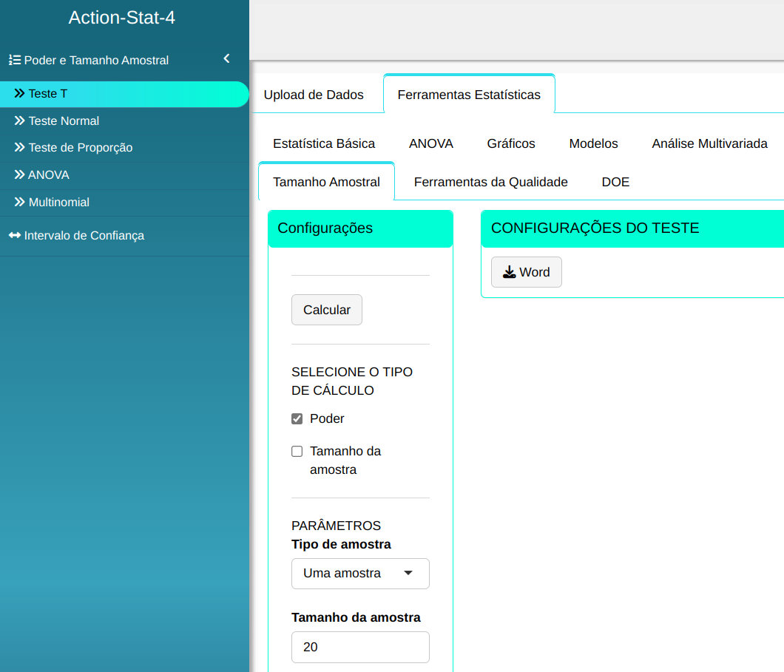Click the double-chevron icon next to Teste Normal
Image resolution: width=784 pixels, height=672 pixels.
pyautogui.click(x=20, y=121)
